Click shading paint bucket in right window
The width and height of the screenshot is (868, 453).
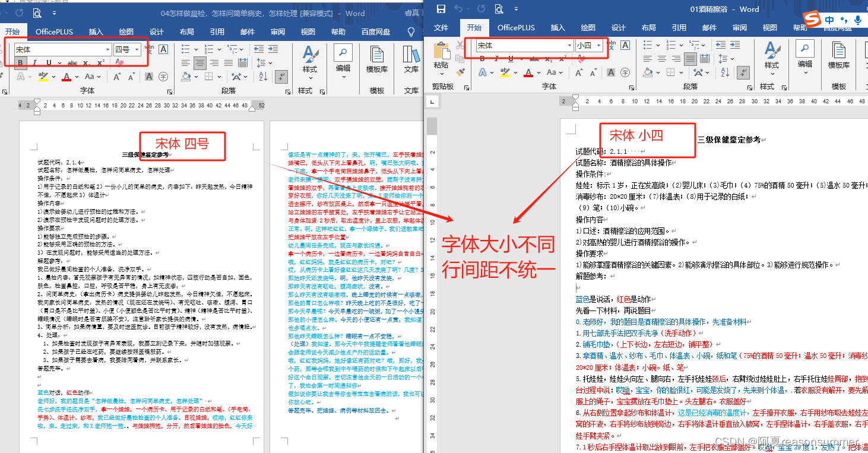point(648,72)
